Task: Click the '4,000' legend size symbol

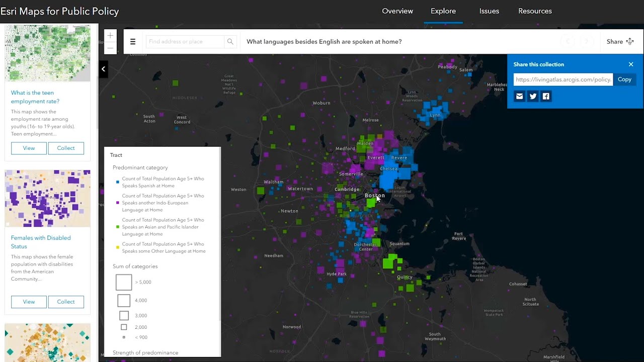Action: click(x=124, y=300)
